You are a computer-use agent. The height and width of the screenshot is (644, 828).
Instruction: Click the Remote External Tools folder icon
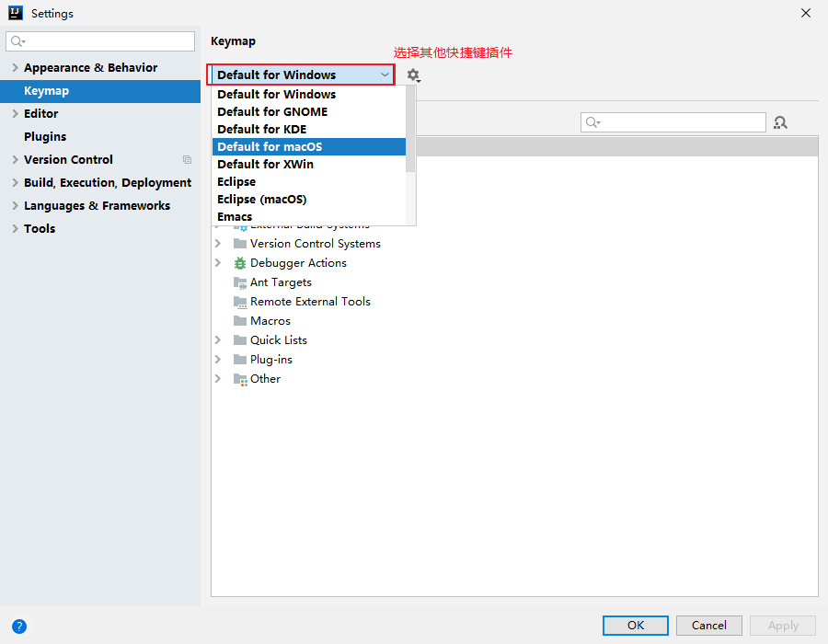pyautogui.click(x=240, y=302)
